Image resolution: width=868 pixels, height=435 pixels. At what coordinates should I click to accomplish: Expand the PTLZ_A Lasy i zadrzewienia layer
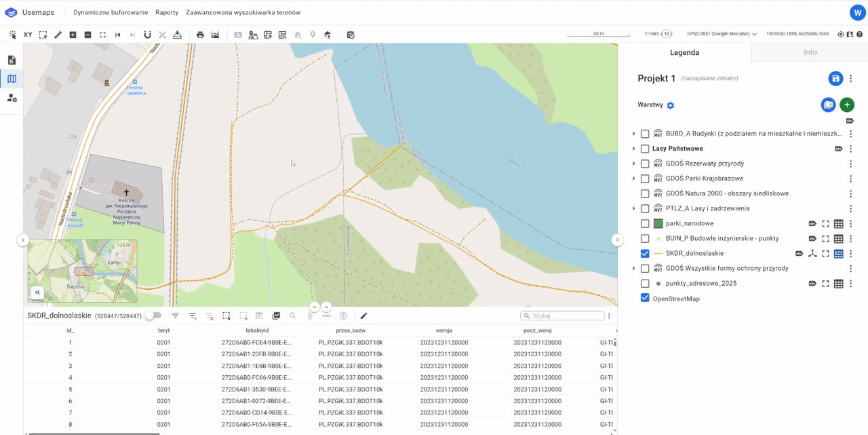(634, 209)
